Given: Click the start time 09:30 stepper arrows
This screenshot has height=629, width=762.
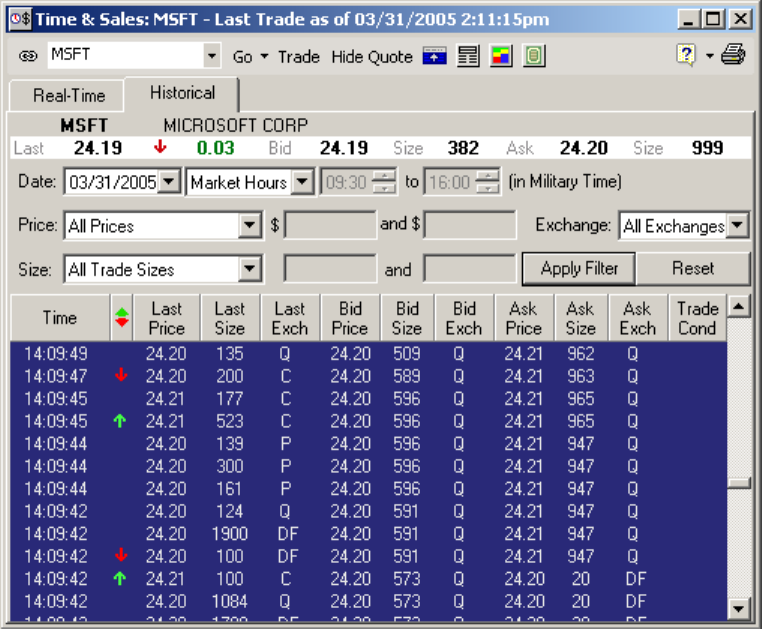Looking at the screenshot, I should pos(384,182).
